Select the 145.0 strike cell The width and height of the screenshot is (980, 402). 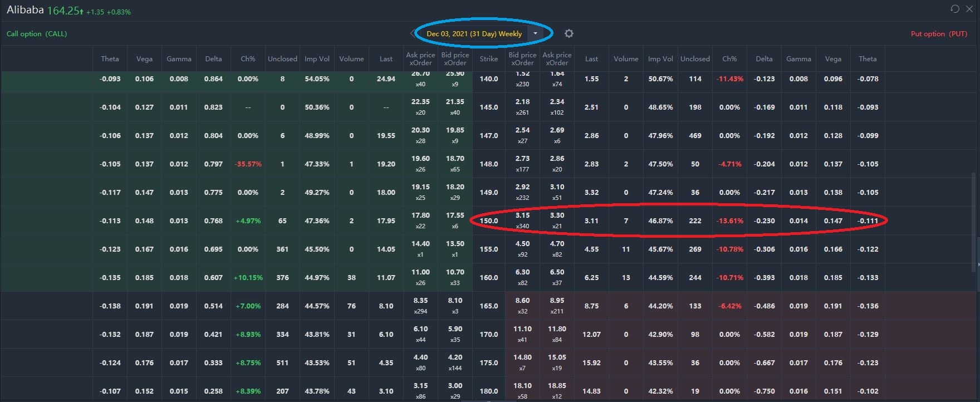489,107
